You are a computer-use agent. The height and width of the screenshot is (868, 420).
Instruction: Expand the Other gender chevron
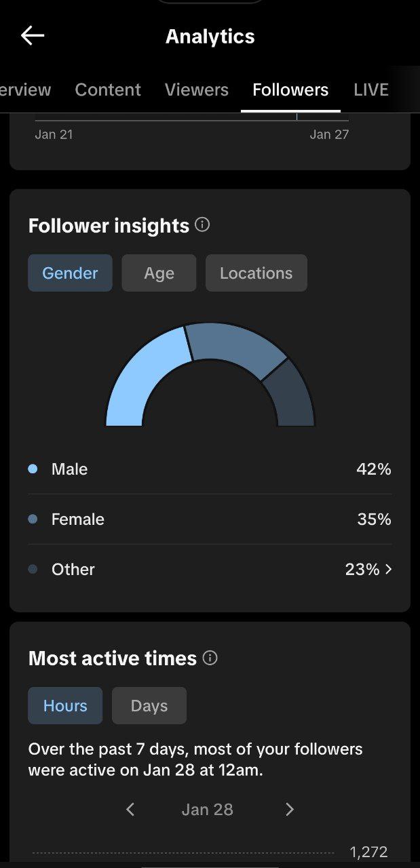coord(389,570)
